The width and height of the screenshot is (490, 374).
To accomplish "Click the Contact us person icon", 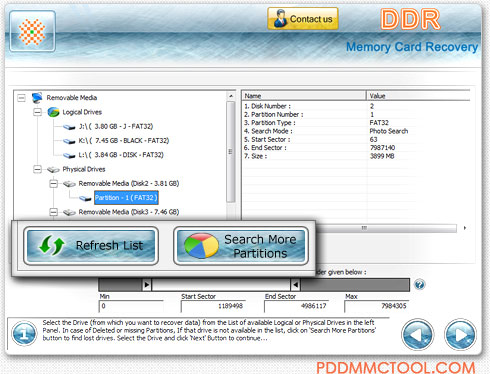I will point(280,19).
